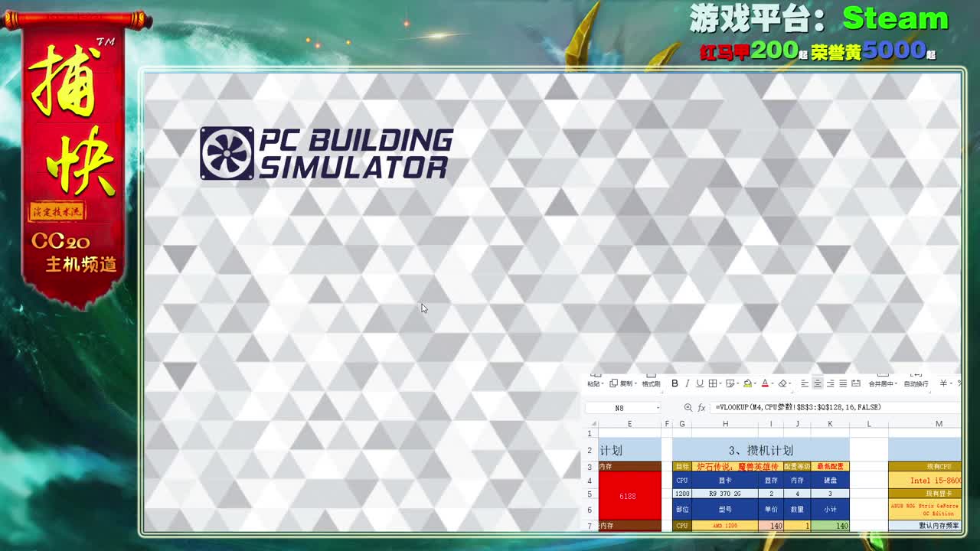Click the 'R9 370 2G' cell
This screenshot has height=551, width=980.
(x=725, y=494)
